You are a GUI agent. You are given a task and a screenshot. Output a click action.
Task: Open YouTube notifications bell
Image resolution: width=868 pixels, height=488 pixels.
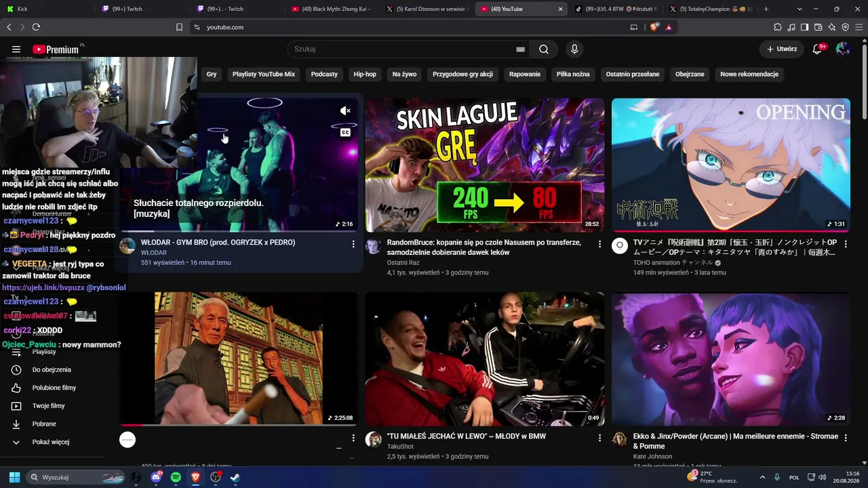(818, 49)
